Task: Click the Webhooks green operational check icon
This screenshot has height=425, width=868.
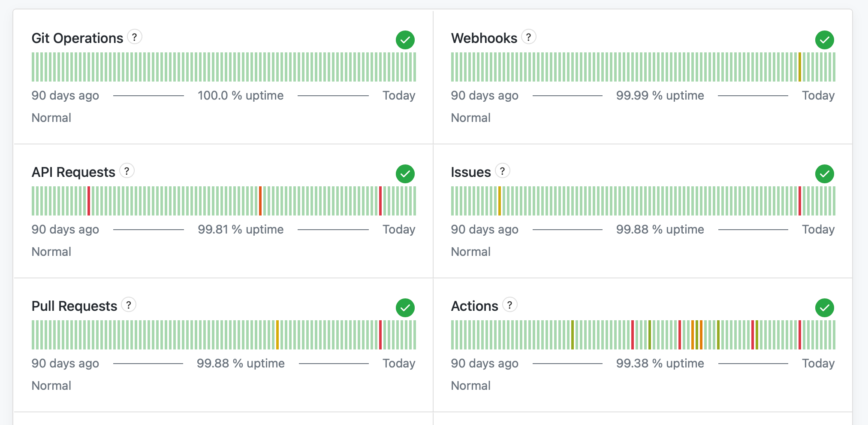Action: 825,40
